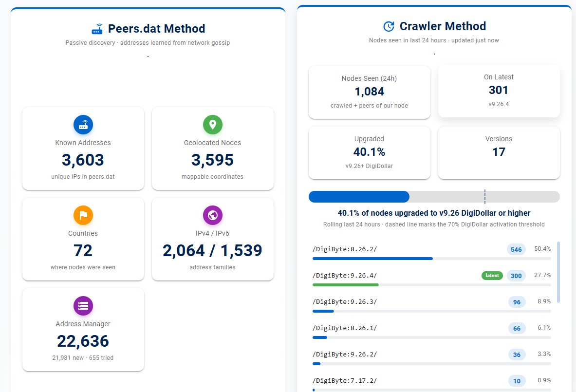Image resolution: width=576 pixels, height=392 pixels.
Task: Click the /DigiByte:7.17.2/ version row
Action: pos(431,384)
